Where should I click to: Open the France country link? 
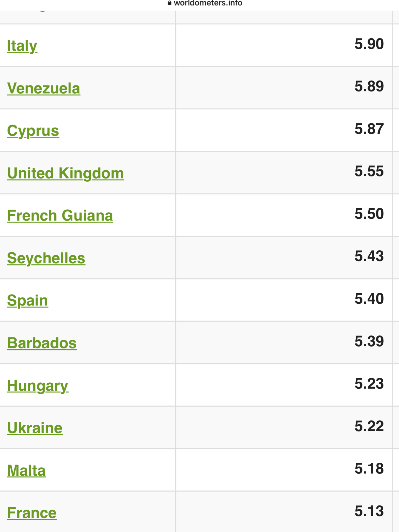point(32,513)
